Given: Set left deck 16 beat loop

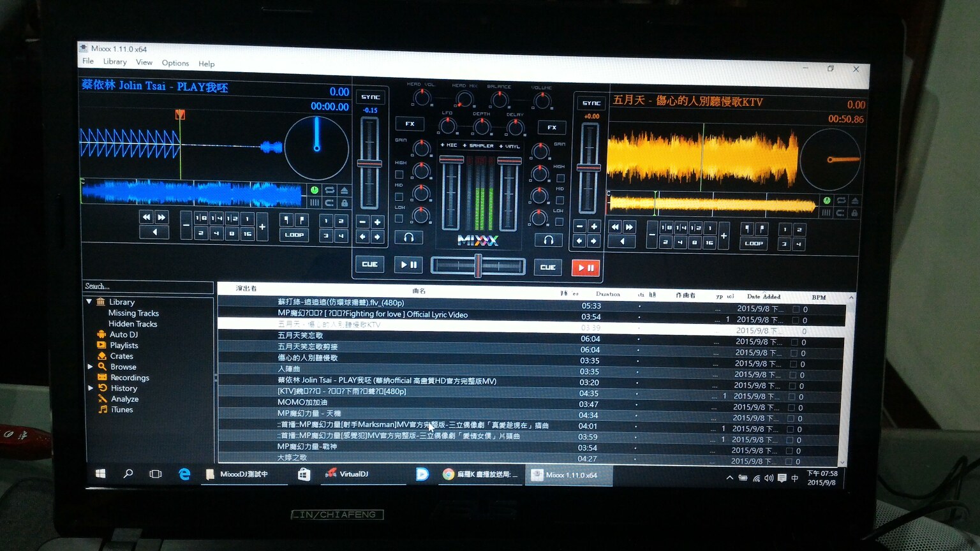Looking at the screenshot, I should click(248, 234).
